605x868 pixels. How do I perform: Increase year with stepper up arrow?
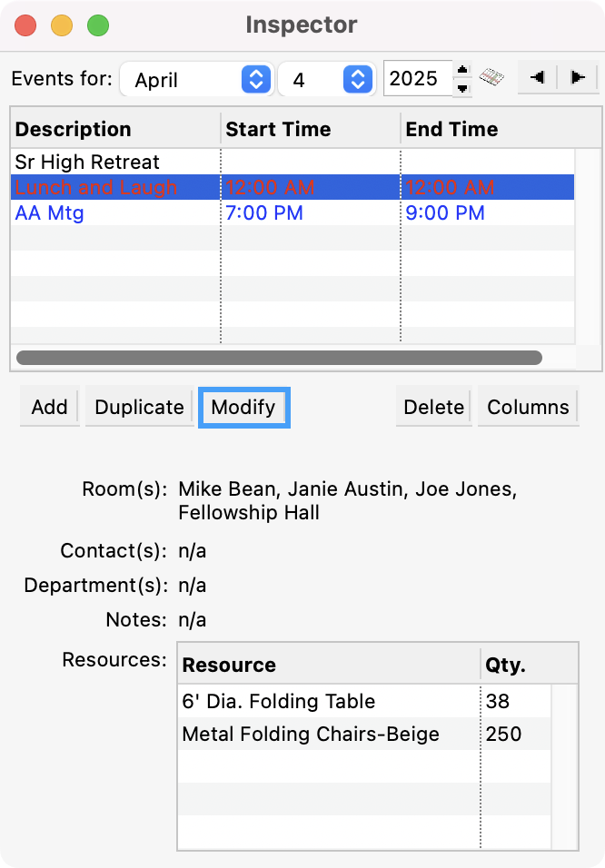(x=462, y=70)
